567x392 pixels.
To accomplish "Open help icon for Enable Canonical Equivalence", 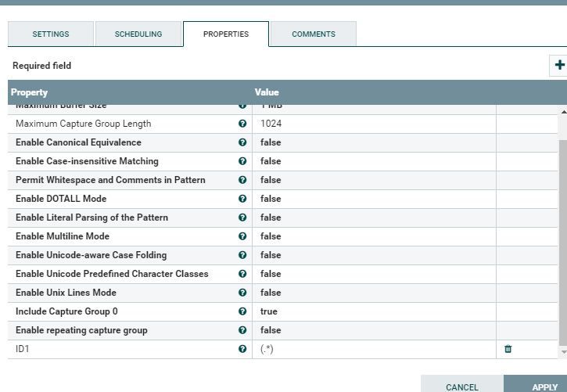I will (x=242, y=142).
